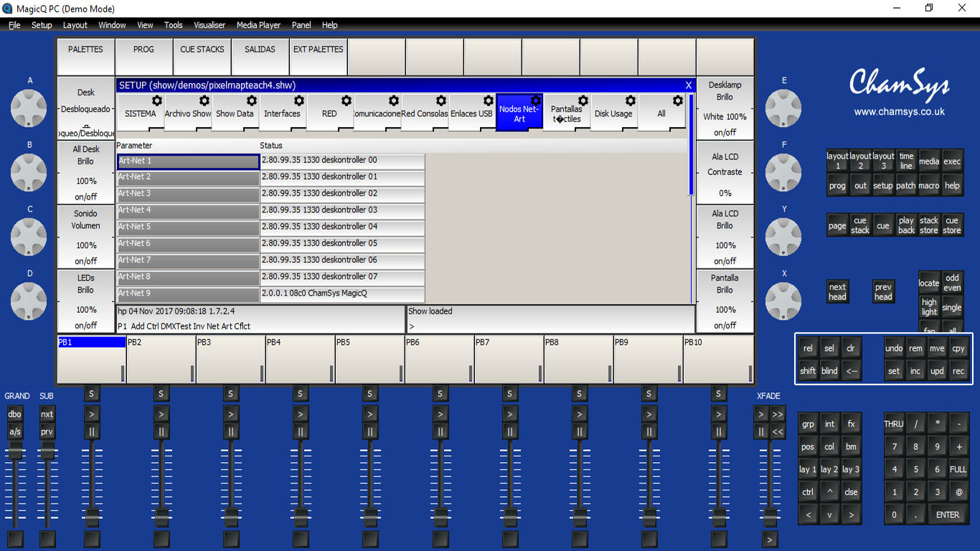Click the XFADE crossfade fader handle
This screenshot has height=551, width=980.
point(770,516)
